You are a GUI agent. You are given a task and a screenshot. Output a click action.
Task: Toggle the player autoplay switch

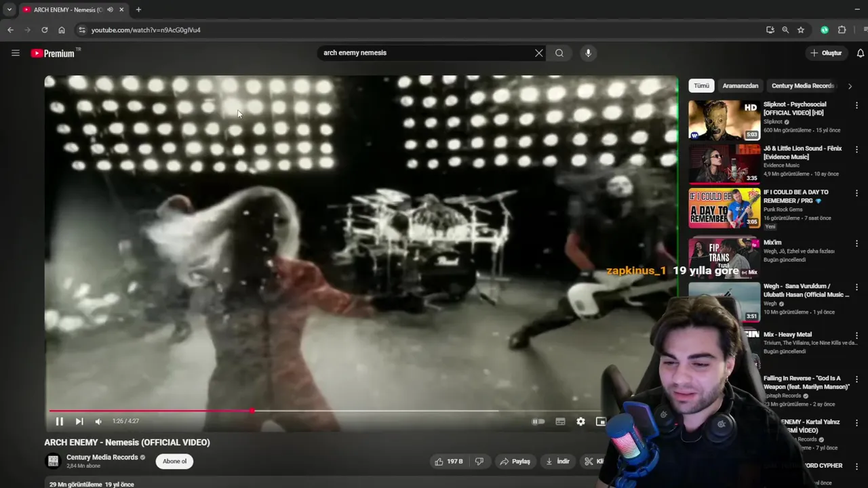coord(538,422)
